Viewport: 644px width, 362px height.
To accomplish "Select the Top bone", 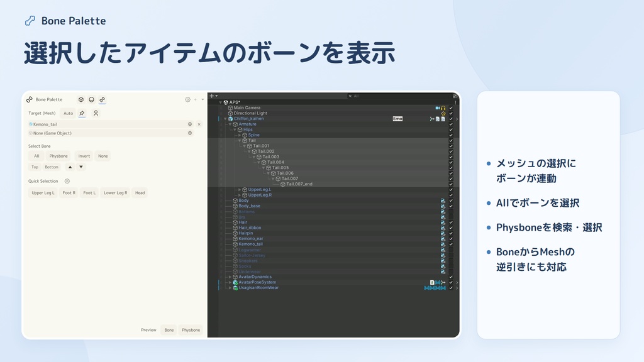I will 35,167.
